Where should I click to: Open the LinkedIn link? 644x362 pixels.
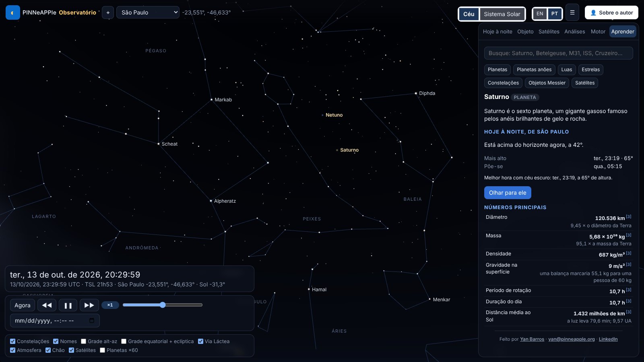point(608,339)
